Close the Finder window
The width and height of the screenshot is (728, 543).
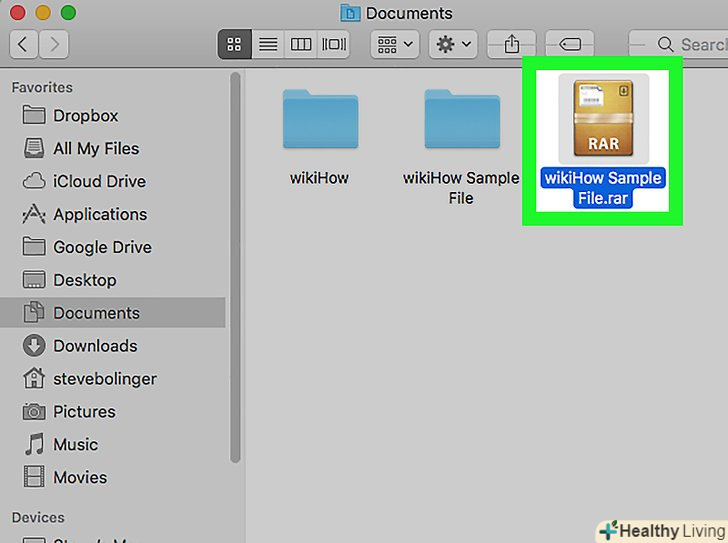(x=18, y=13)
